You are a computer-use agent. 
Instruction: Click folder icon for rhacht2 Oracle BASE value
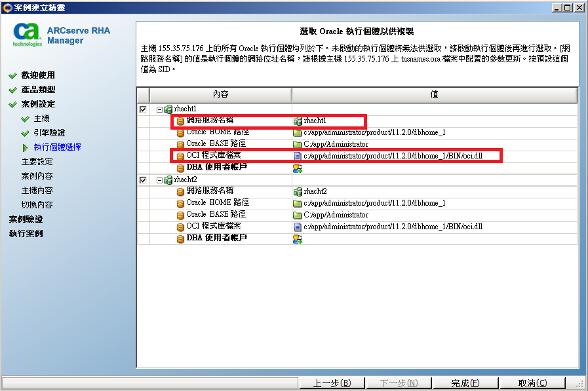tap(298, 215)
